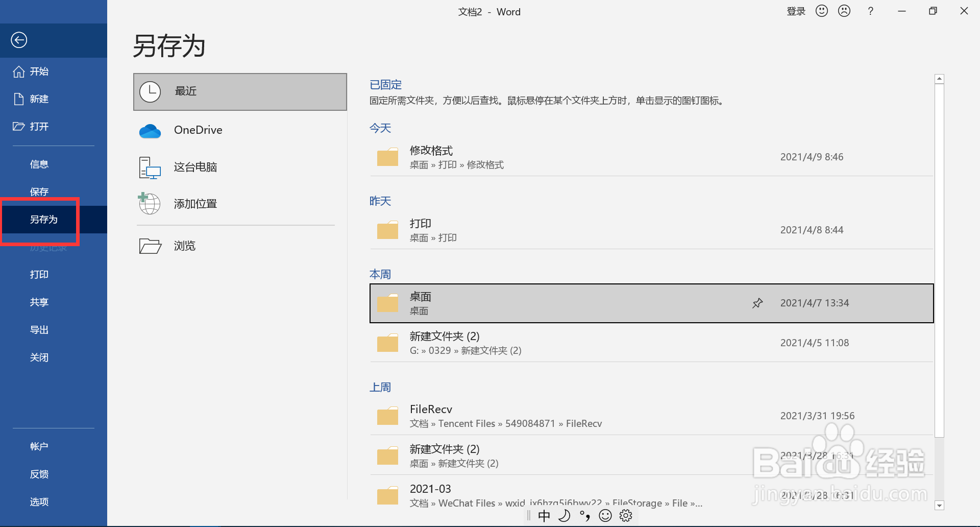Image resolution: width=980 pixels, height=527 pixels.
Task: Click the folder icon of 2021-03
Action: pos(387,495)
